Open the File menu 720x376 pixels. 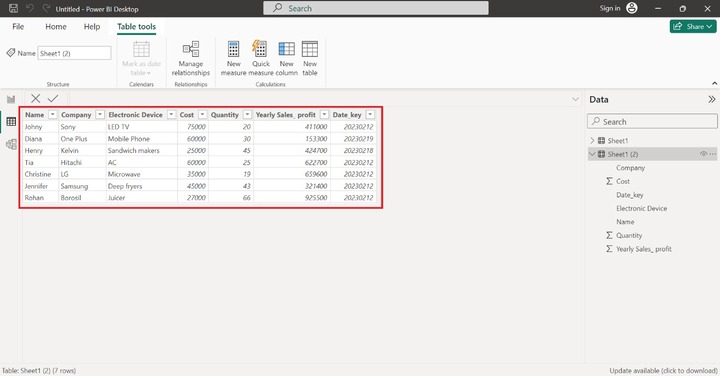[18, 27]
